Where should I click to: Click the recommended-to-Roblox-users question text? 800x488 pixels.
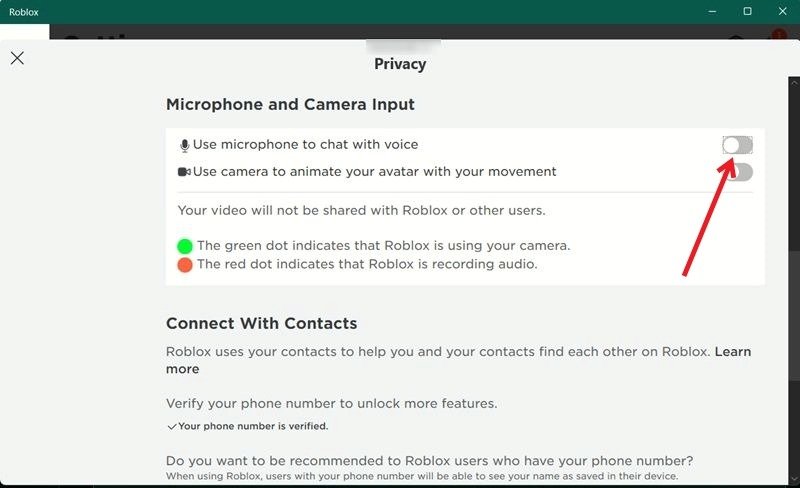(430, 460)
